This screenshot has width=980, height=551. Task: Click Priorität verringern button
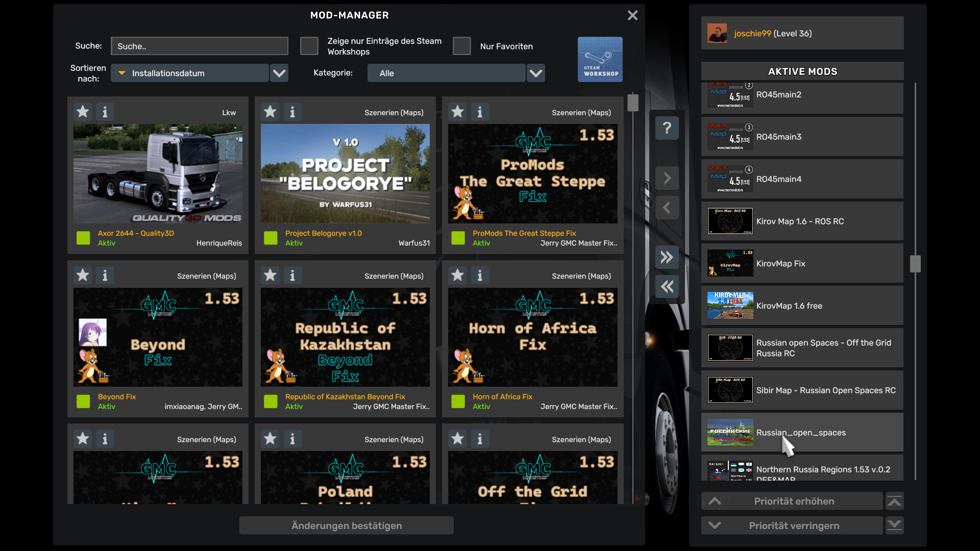792,525
